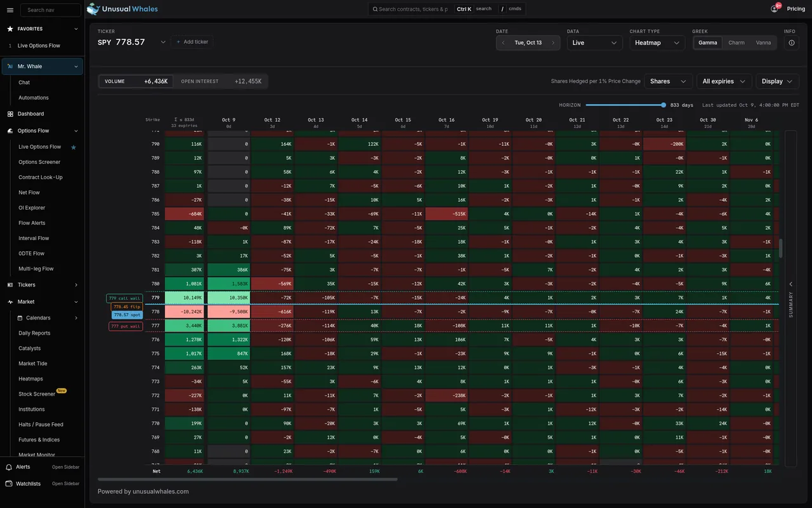Click the Search nav input
812x508 pixels.
(x=50, y=10)
